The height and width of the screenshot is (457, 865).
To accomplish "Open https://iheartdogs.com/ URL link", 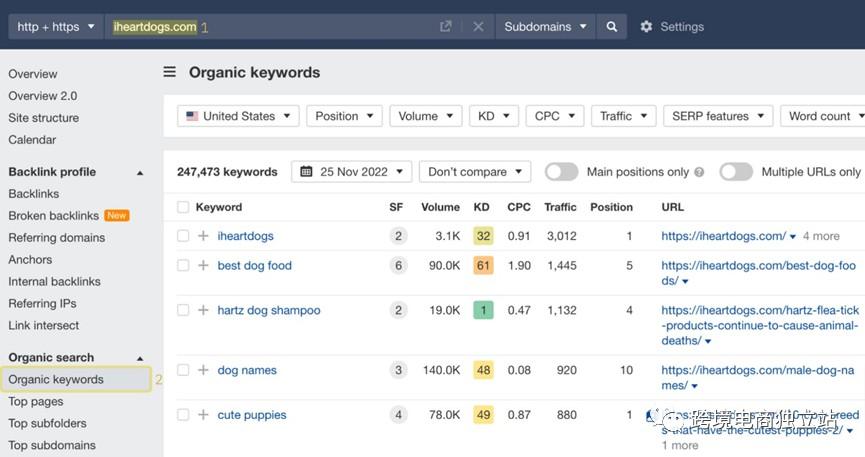I will [723, 236].
